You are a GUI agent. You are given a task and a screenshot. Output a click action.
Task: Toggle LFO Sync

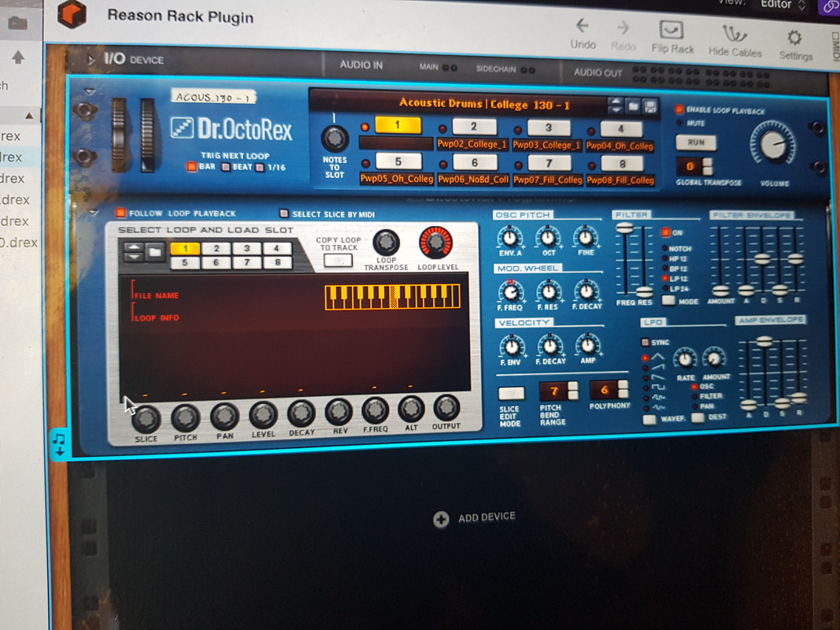645,342
